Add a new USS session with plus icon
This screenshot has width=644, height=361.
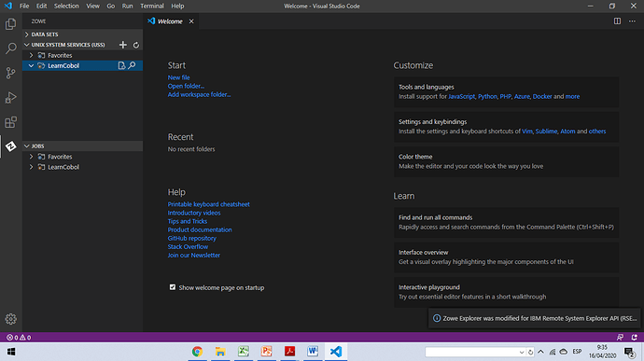point(123,45)
